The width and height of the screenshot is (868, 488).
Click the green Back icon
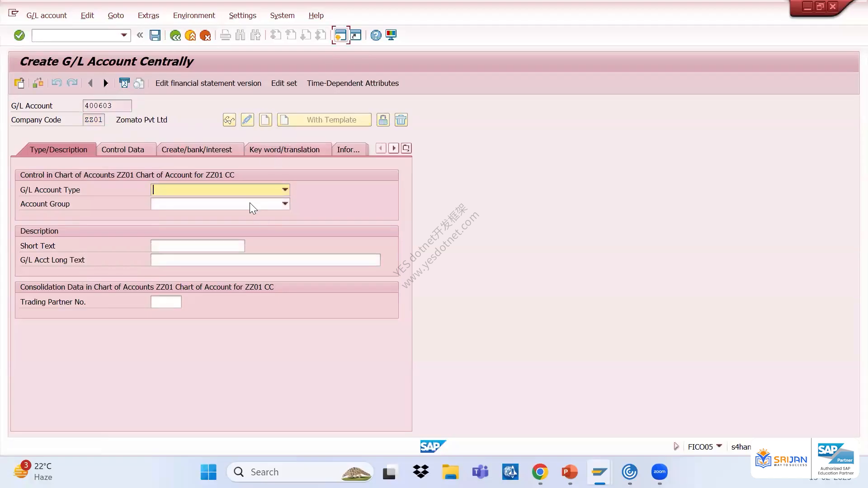point(175,35)
